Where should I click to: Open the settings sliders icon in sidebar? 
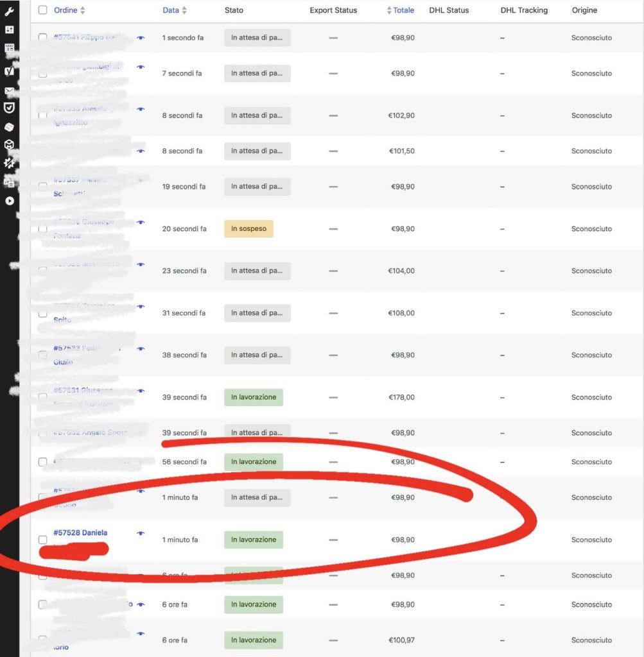point(9,30)
